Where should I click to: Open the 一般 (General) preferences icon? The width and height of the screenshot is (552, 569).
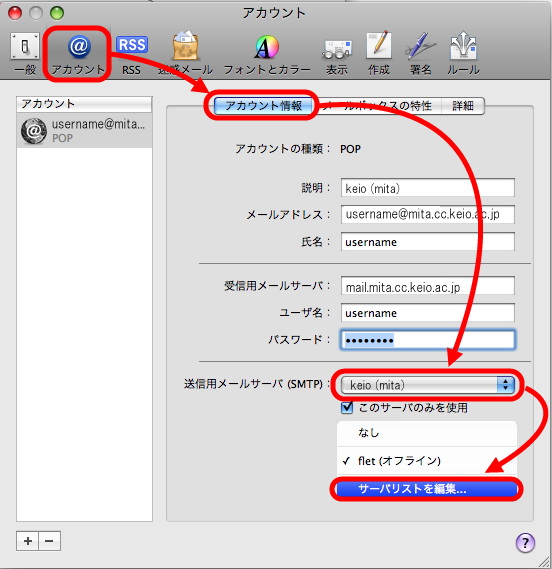coord(25,53)
